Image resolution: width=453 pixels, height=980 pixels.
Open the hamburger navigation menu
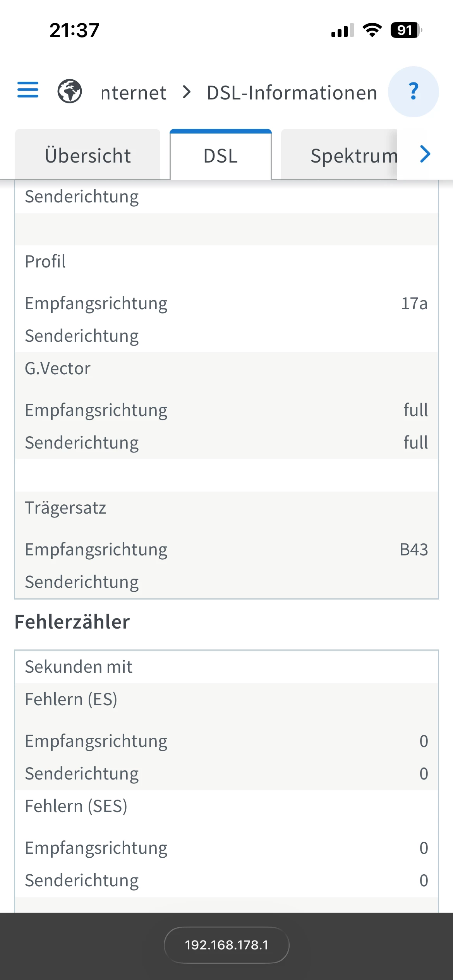click(x=28, y=90)
